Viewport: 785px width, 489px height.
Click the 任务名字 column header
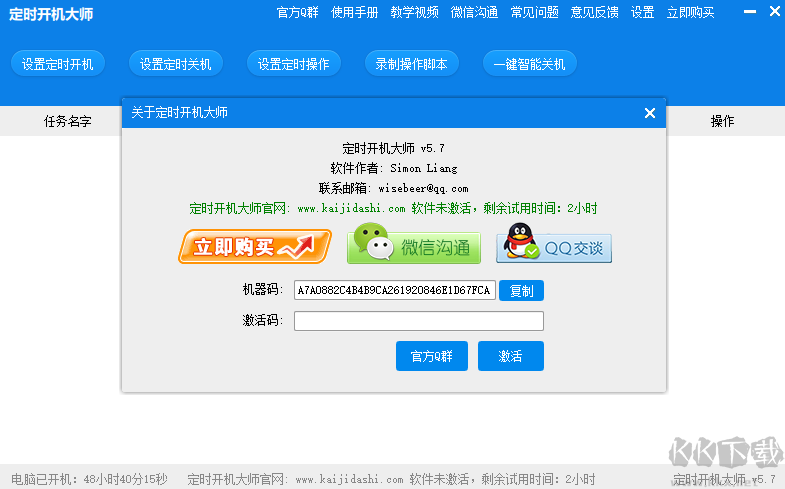pyautogui.click(x=68, y=121)
